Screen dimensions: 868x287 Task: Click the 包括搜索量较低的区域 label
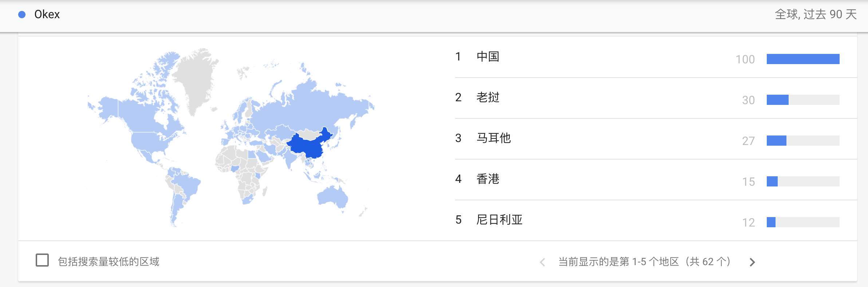pyautogui.click(x=108, y=262)
